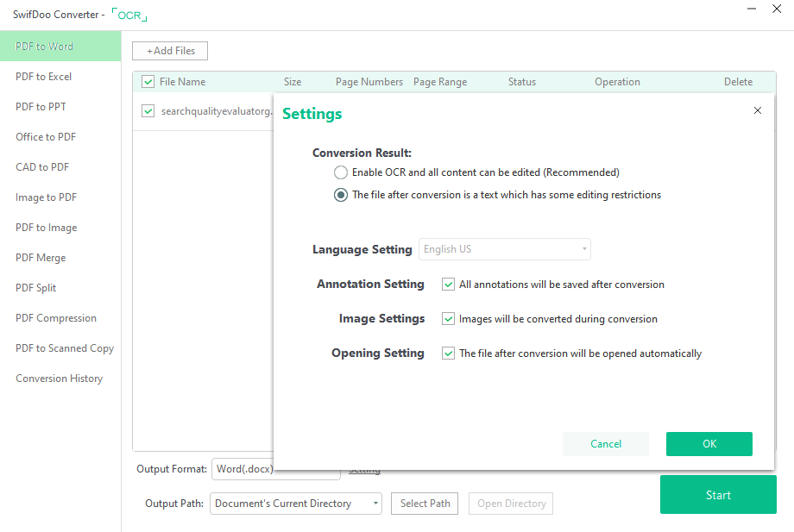Select the editing restrictions text radio option
This screenshot has width=794, height=532.
(x=341, y=195)
